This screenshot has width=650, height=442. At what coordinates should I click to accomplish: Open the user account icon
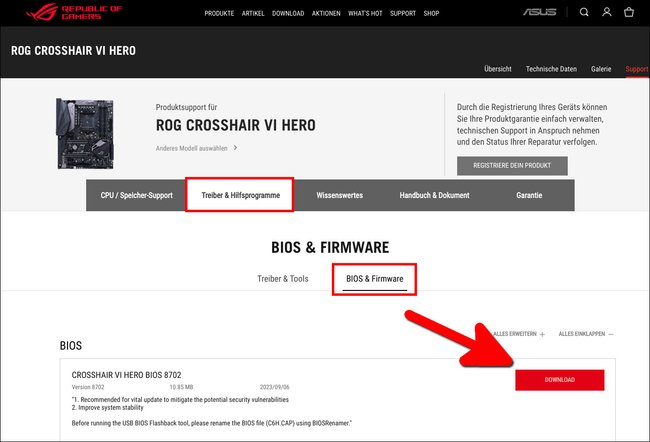pos(606,12)
